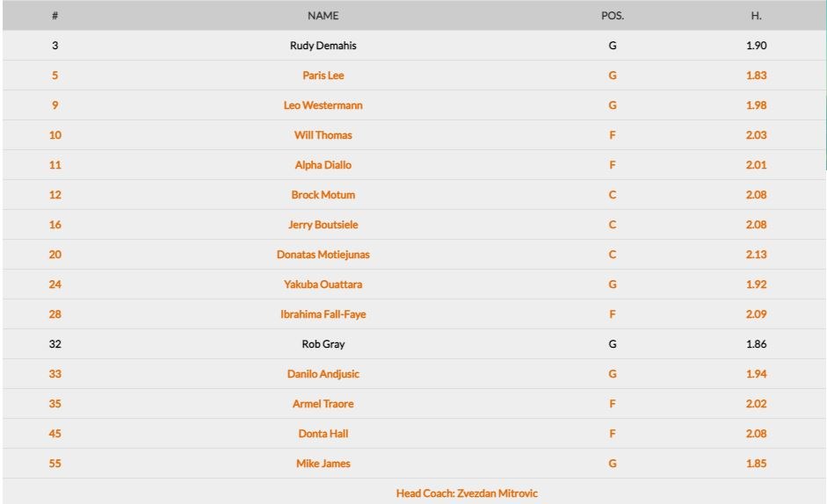Click the # number column header
The image size is (827, 504).
[54, 16]
